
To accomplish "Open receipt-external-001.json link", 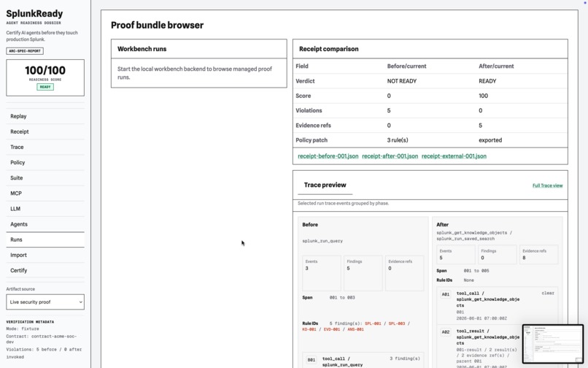I will point(454,156).
